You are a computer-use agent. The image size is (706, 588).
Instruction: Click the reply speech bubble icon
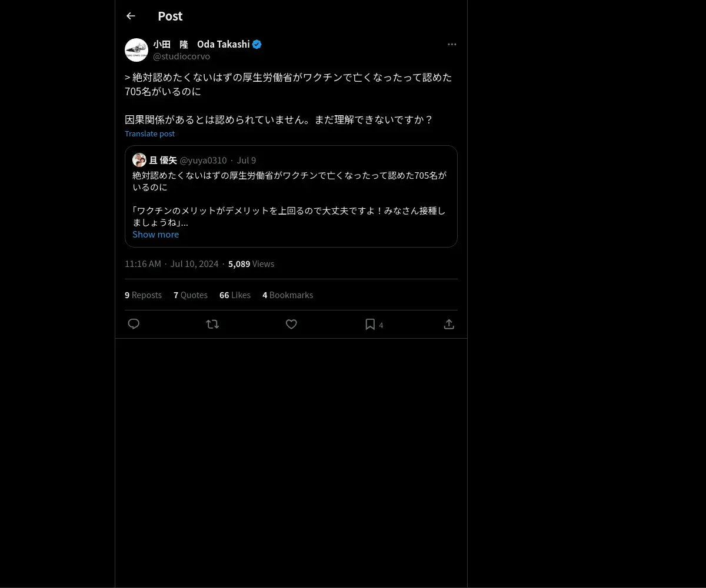[134, 324]
